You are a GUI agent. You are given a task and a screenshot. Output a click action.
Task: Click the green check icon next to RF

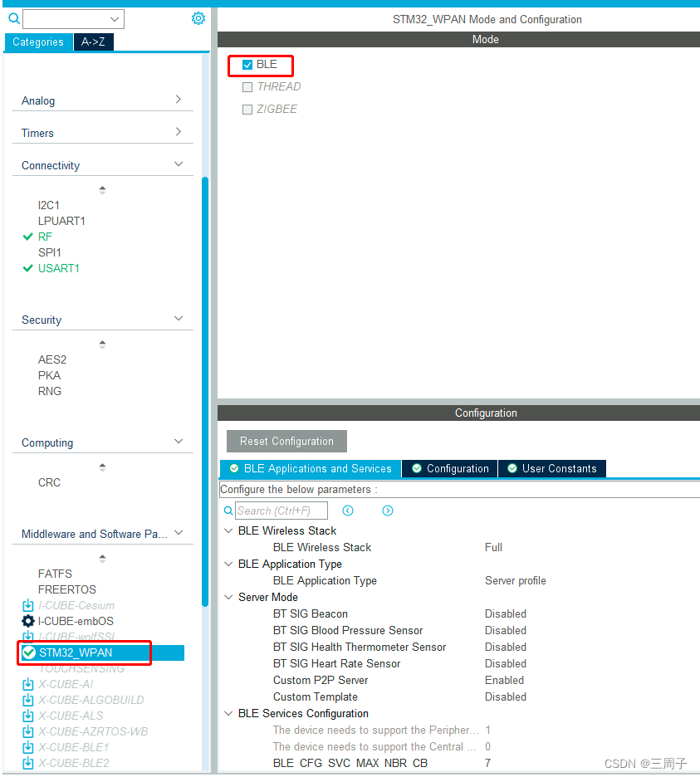[x=28, y=237]
